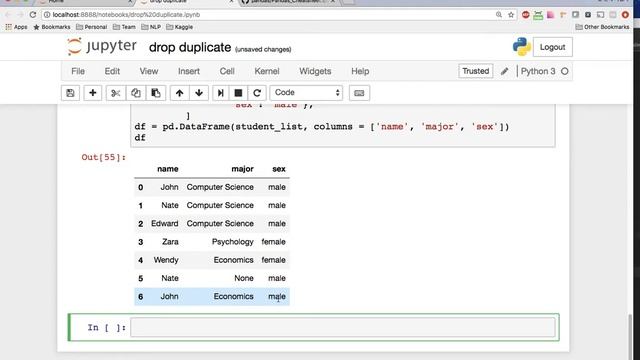
Task: Bookmark this page with the star icon
Action: (x=511, y=15)
